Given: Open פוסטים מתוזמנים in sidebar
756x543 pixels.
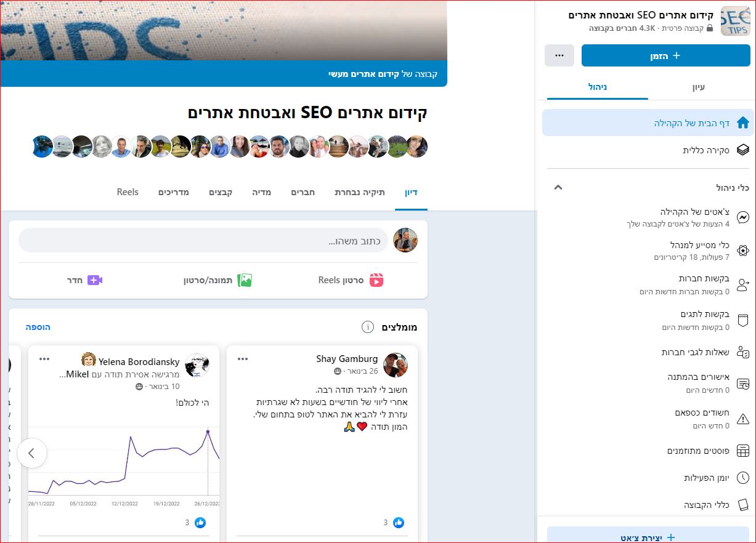Looking at the screenshot, I should pos(648,451).
